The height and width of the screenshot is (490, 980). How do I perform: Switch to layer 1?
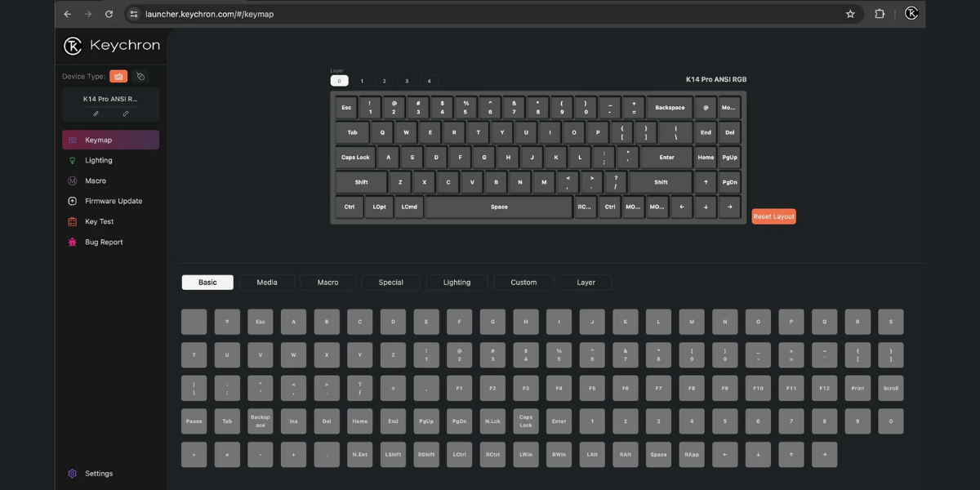click(362, 81)
